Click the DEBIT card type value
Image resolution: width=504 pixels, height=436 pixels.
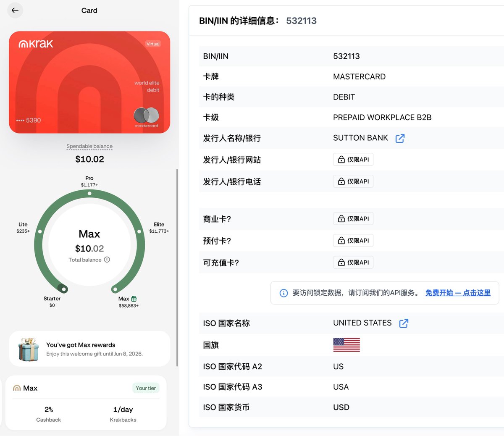[x=344, y=97]
